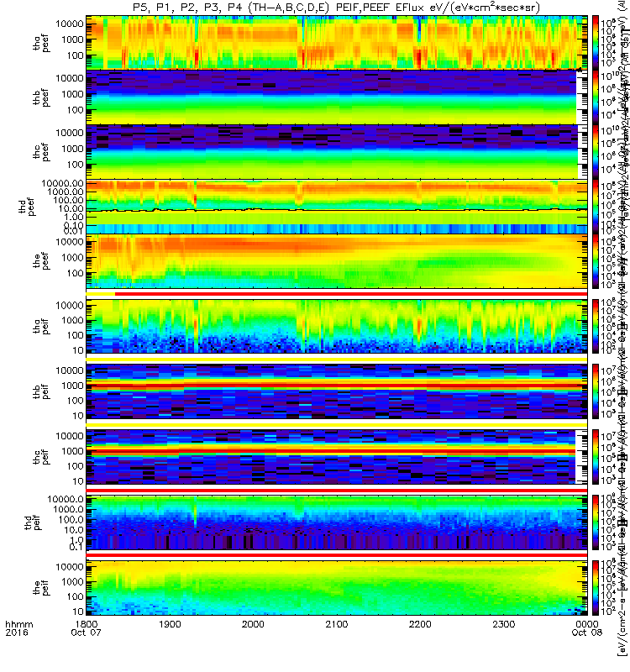Select the the peef spectrogram panel

click(x=337, y=261)
